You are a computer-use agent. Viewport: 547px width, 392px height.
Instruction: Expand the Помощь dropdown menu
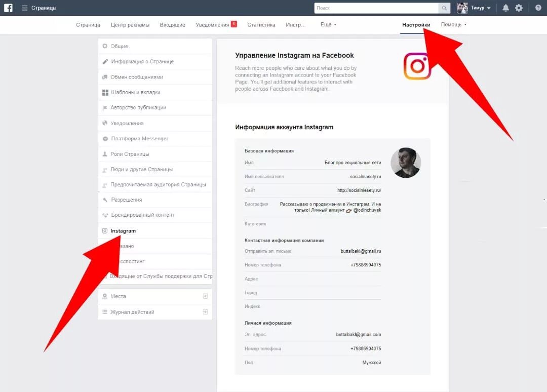pos(453,24)
